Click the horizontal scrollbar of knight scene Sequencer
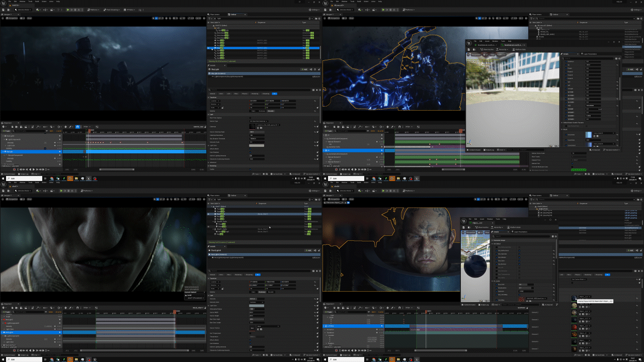This screenshot has width=644, height=362. click(x=117, y=169)
